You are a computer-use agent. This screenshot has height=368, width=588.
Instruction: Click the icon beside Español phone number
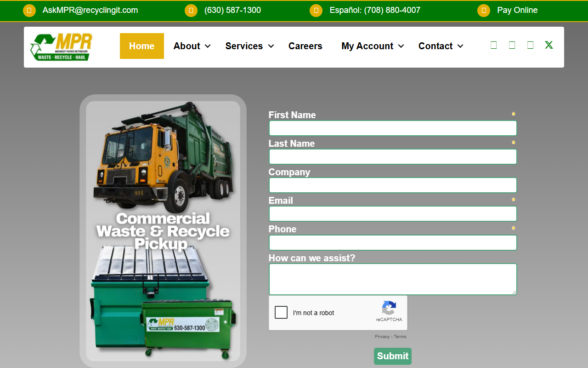coord(316,11)
